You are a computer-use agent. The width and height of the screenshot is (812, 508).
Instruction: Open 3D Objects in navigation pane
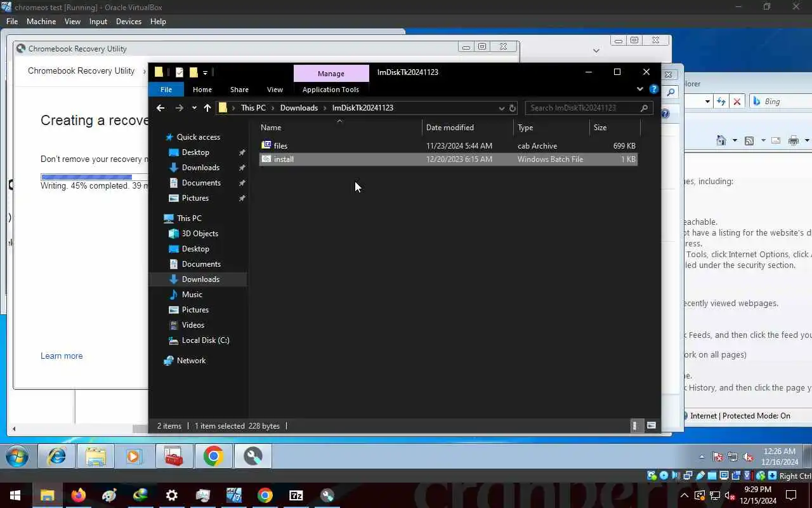200,234
